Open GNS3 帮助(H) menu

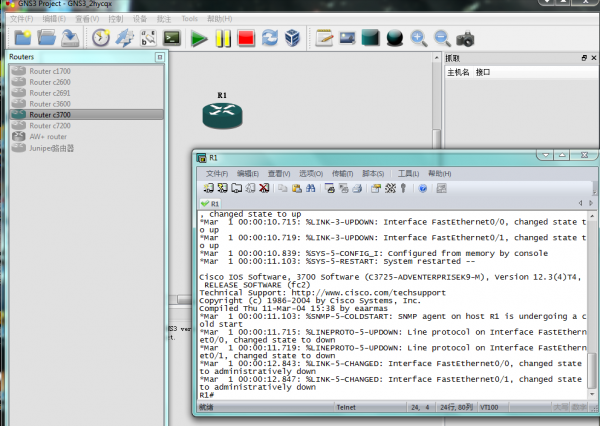pos(219,19)
